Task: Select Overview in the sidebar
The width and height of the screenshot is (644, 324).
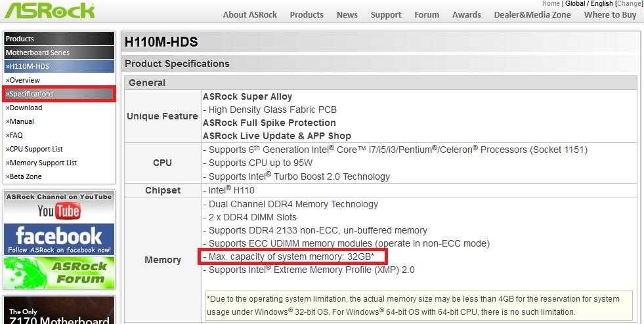Action: pos(24,80)
